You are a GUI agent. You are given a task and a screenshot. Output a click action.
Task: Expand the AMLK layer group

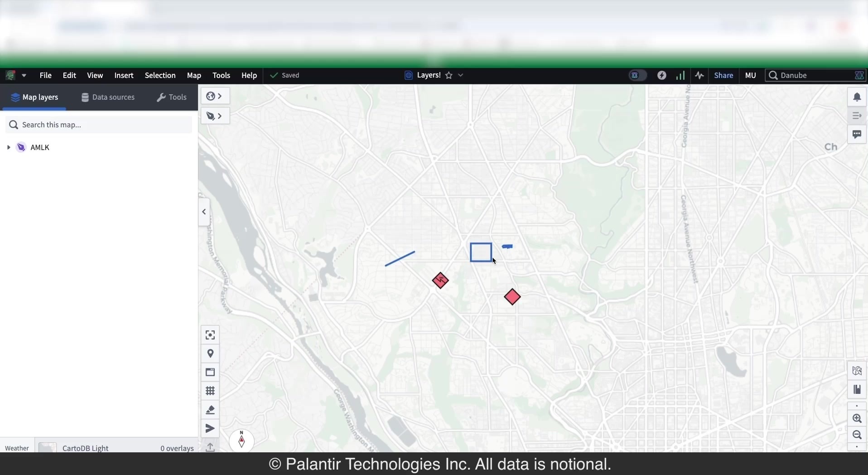click(9, 147)
